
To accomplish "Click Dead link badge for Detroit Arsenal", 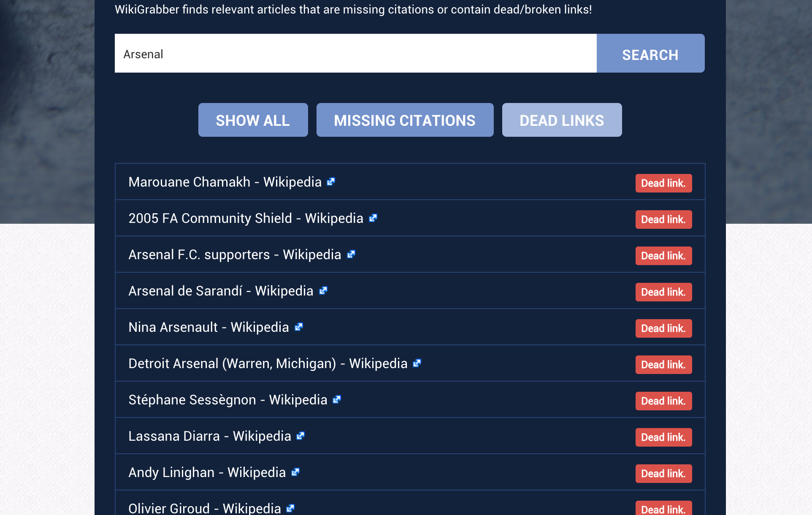I will [663, 365].
